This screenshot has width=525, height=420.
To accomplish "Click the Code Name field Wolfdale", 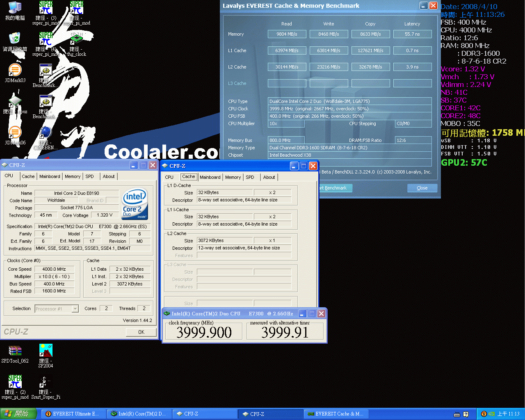I will (56, 201).
